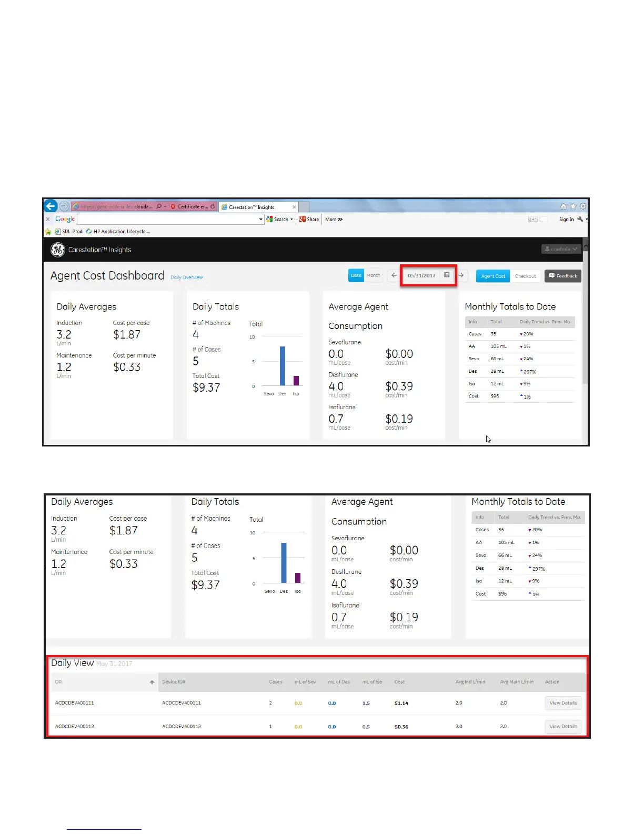Open the calendar icon next to 05/31/2017
The width and height of the screenshot is (644, 834).
(447, 275)
